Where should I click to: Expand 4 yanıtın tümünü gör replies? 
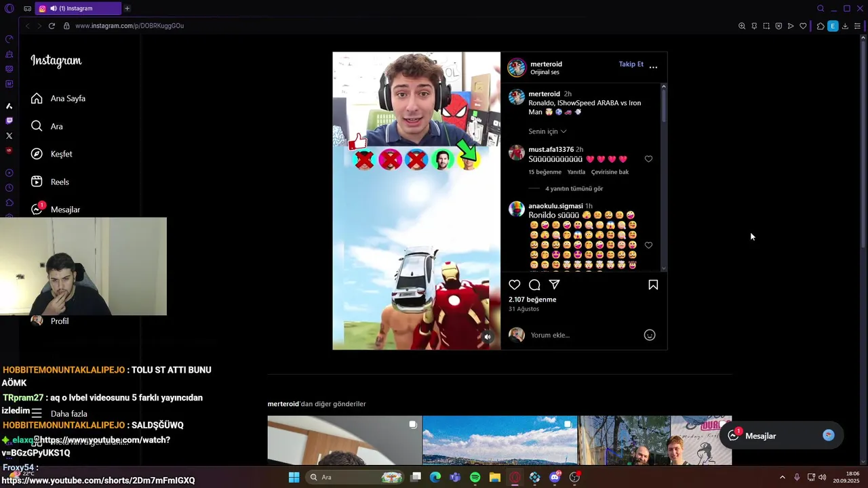tap(574, 188)
